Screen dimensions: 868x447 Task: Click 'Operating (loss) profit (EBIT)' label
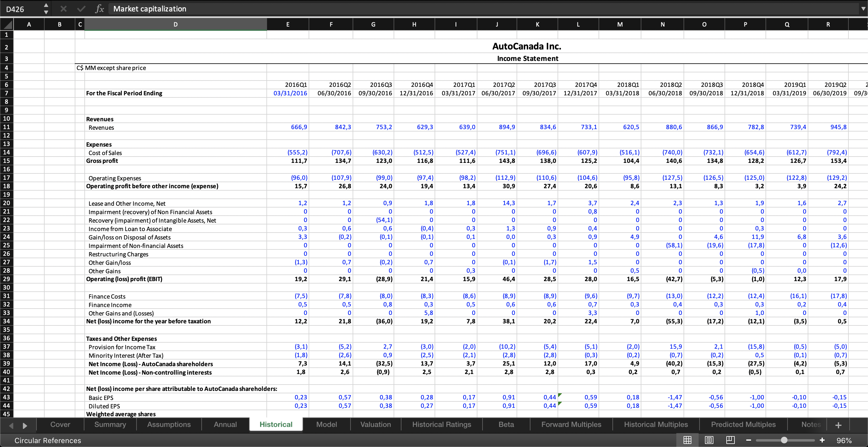click(124, 279)
